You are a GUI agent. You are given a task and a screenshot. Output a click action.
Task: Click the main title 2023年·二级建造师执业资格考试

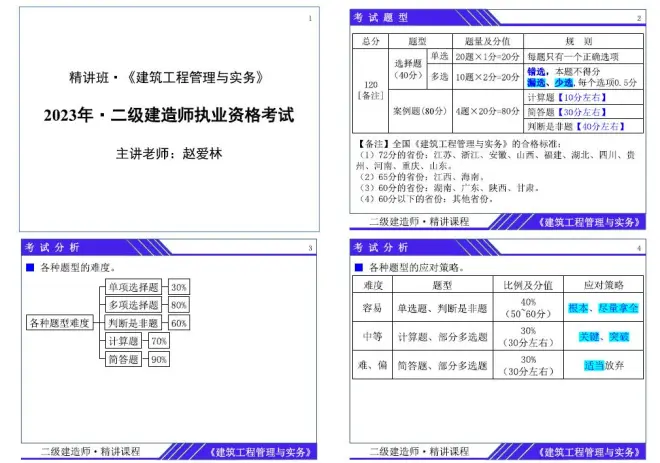point(168,114)
